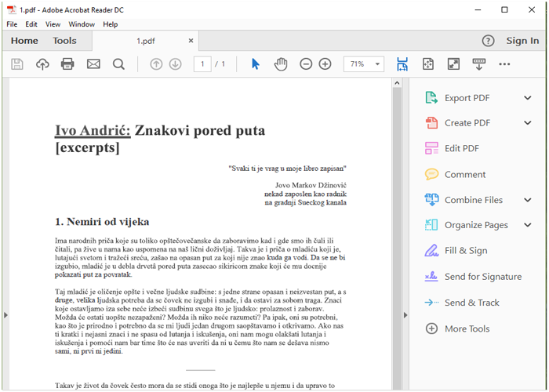
Task: Expand the Organize Pages chevron
Action: pyautogui.click(x=528, y=225)
